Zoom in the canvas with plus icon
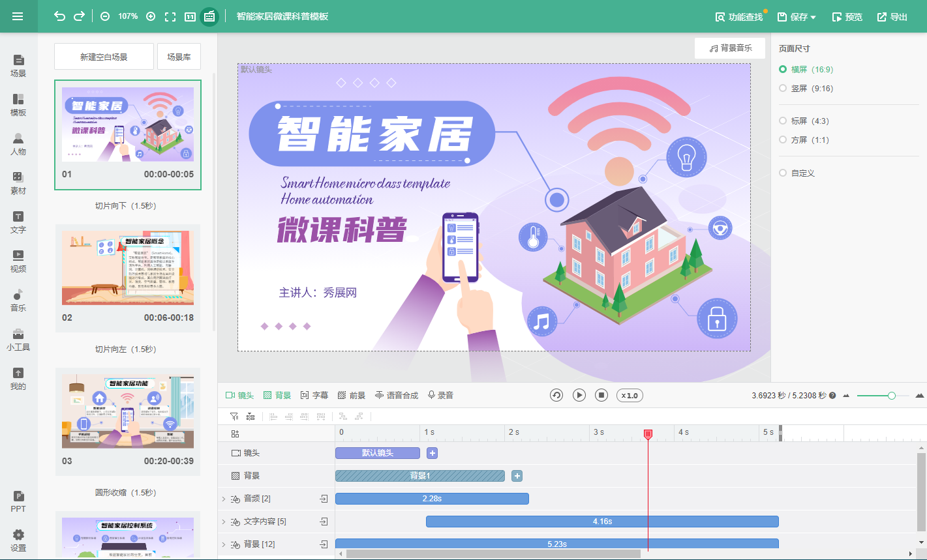The height and width of the screenshot is (560, 927). 151,16
